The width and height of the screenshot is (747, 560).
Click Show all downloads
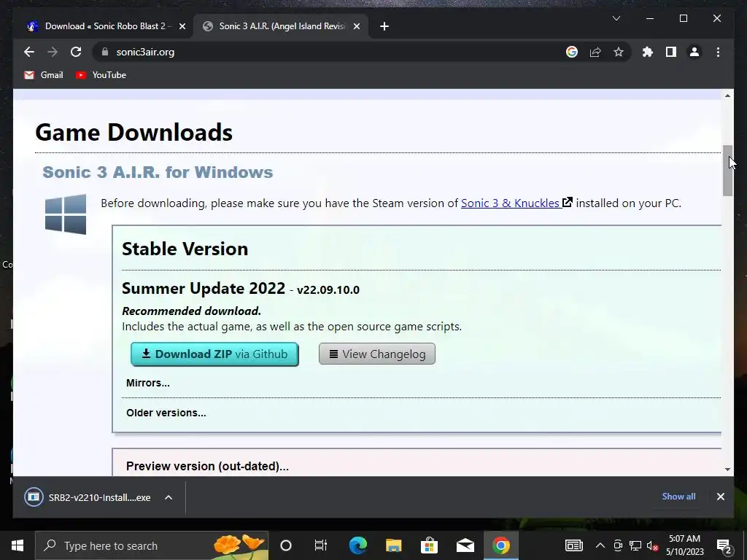point(678,496)
